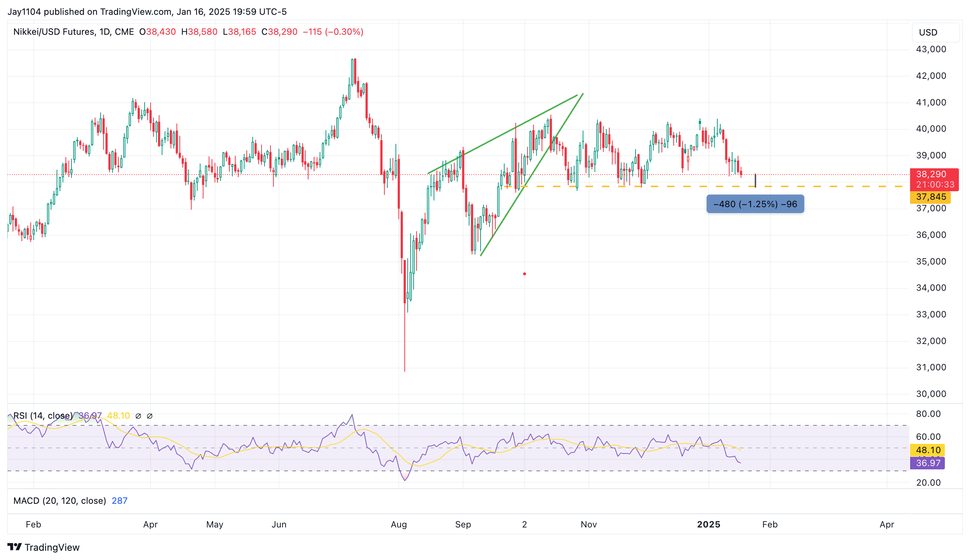Click the yellow 37,845 price level badge
This screenshot has height=560, width=970.
click(x=930, y=197)
